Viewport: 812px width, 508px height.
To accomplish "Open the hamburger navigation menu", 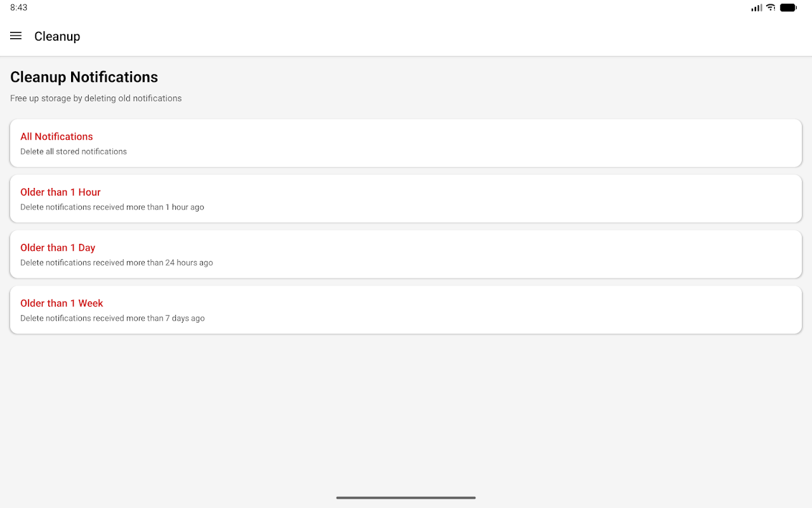I will [16, 36].
